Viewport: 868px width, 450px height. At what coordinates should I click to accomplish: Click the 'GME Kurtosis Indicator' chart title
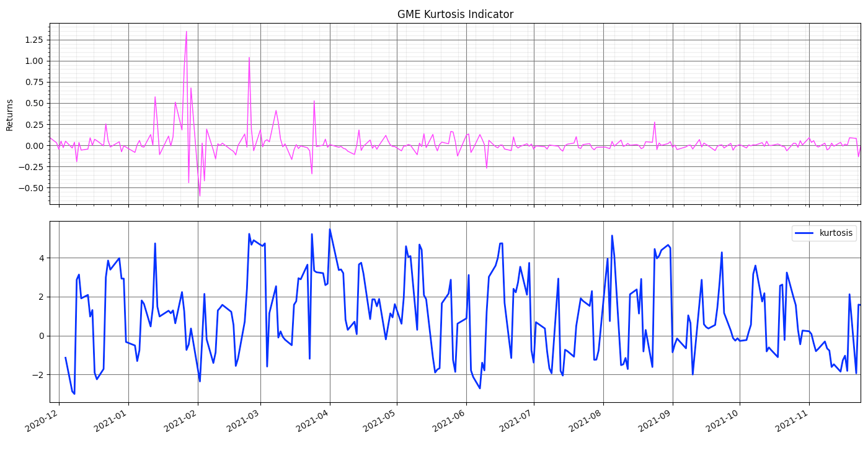(455, 14)
